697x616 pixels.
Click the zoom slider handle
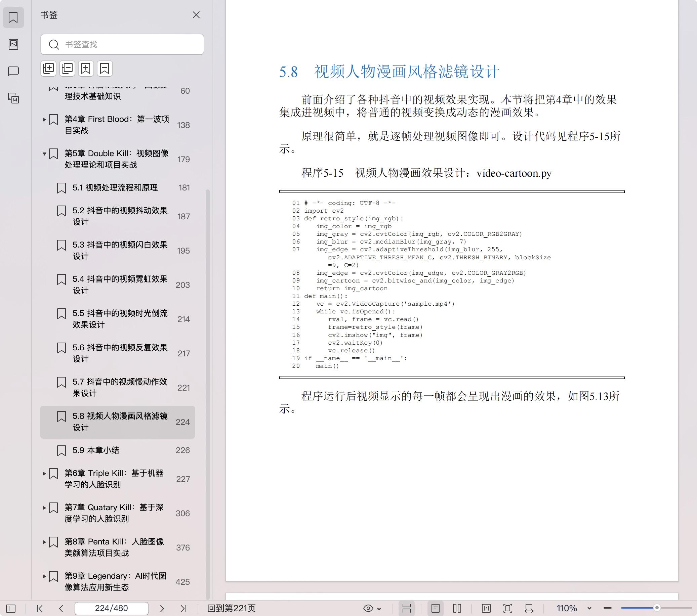click(657, 608)
